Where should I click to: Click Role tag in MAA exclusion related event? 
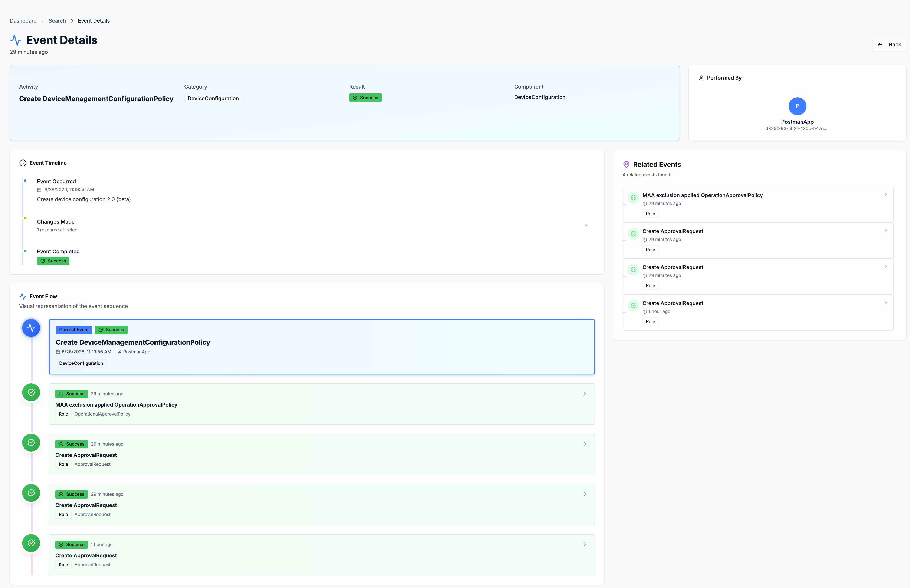pos(650,214)
